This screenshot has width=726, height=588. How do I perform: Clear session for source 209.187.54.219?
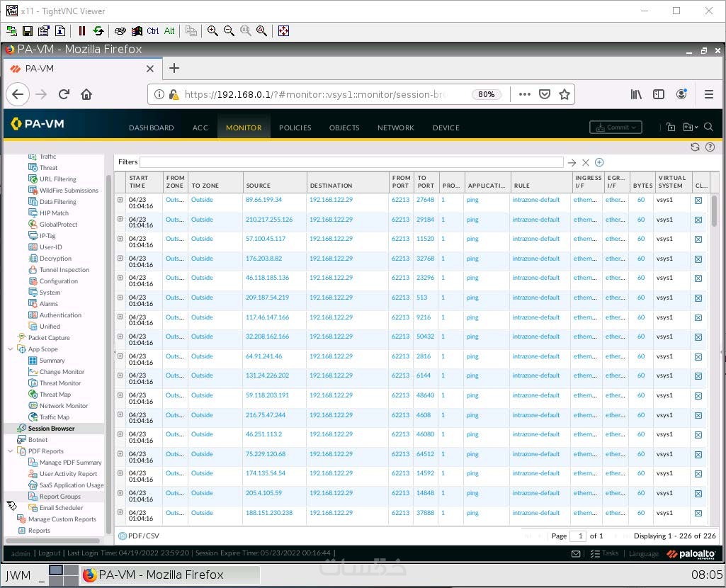coord(698,298)
